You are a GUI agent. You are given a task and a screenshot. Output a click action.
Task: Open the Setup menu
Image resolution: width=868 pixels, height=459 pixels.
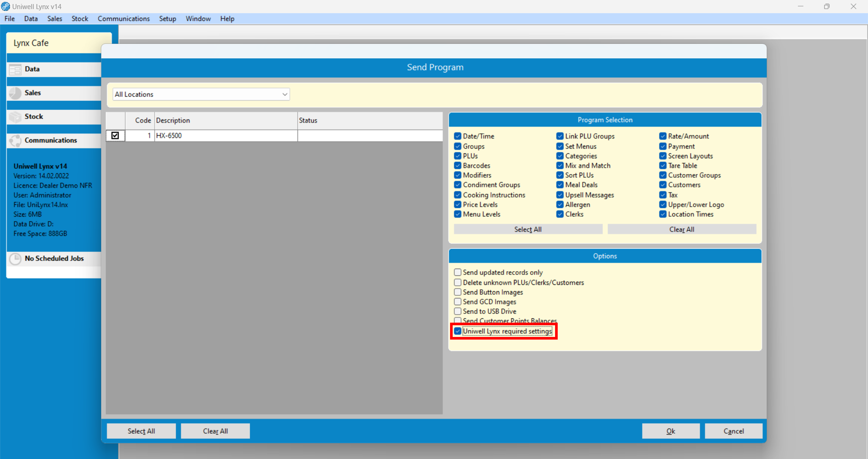point(168,19)
